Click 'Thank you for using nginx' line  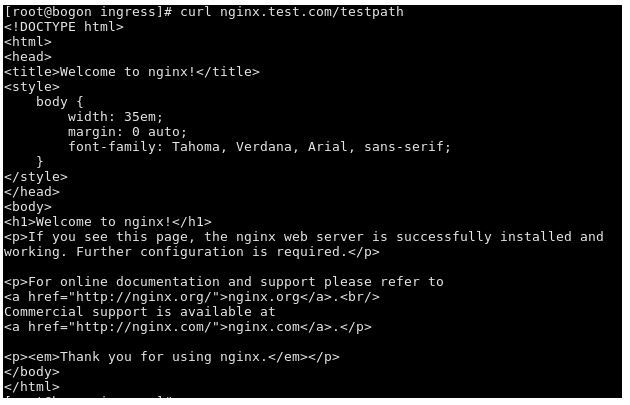(x=172, y=357)
